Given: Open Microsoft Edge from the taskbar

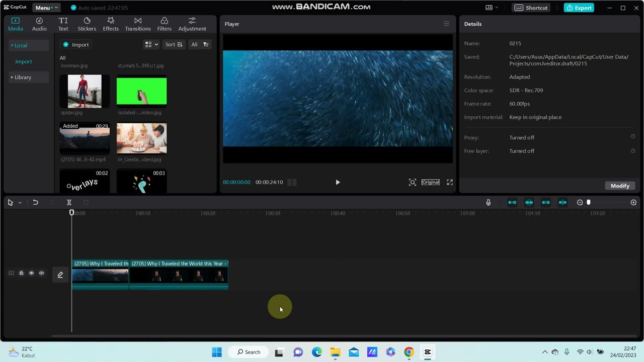Looking at the screenshot, I should coord(316,352).
